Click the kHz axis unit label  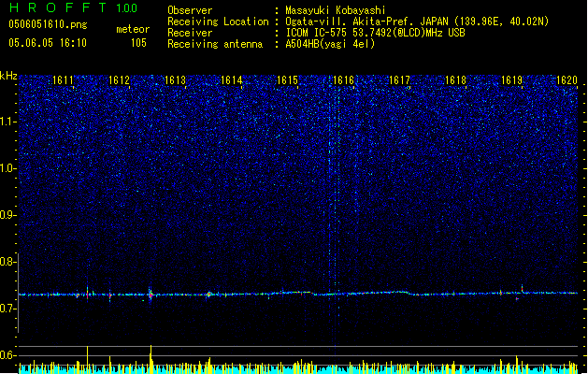tap(8, 76)
